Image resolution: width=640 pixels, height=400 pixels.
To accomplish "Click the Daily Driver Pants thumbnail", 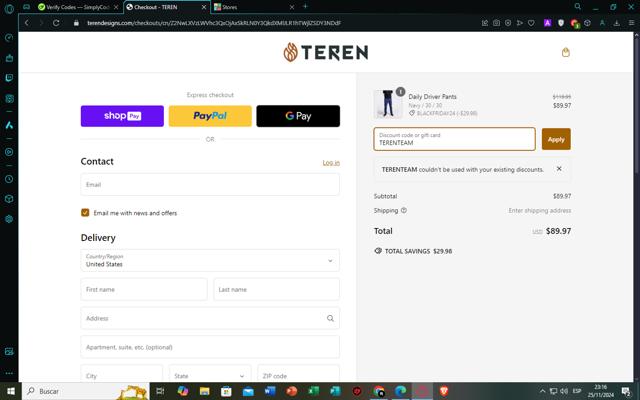I will click(388, 104).
